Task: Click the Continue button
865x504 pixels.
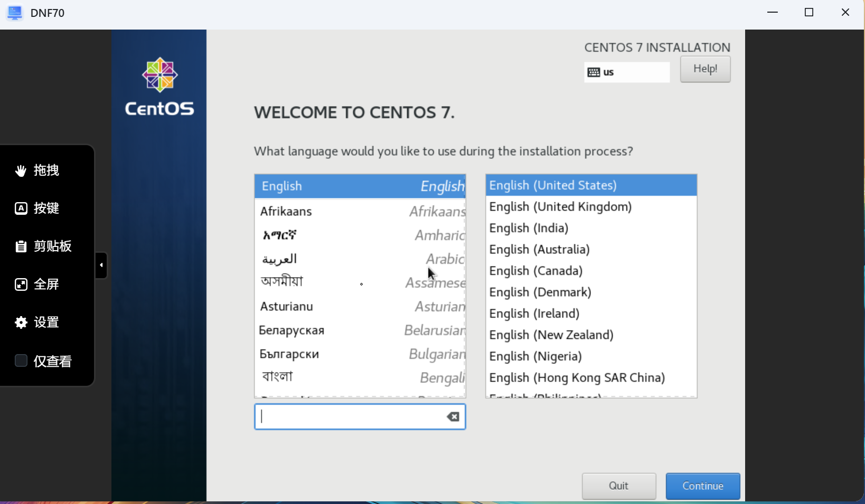Action: point(702,486)
